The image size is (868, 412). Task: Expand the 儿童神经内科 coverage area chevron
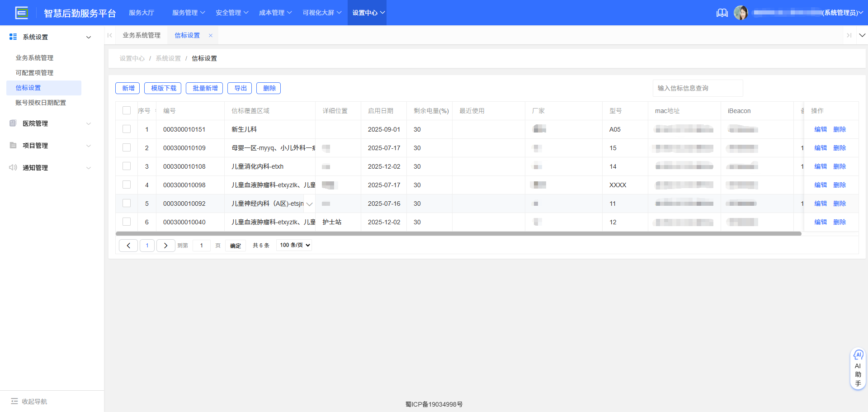click(310, 204)
